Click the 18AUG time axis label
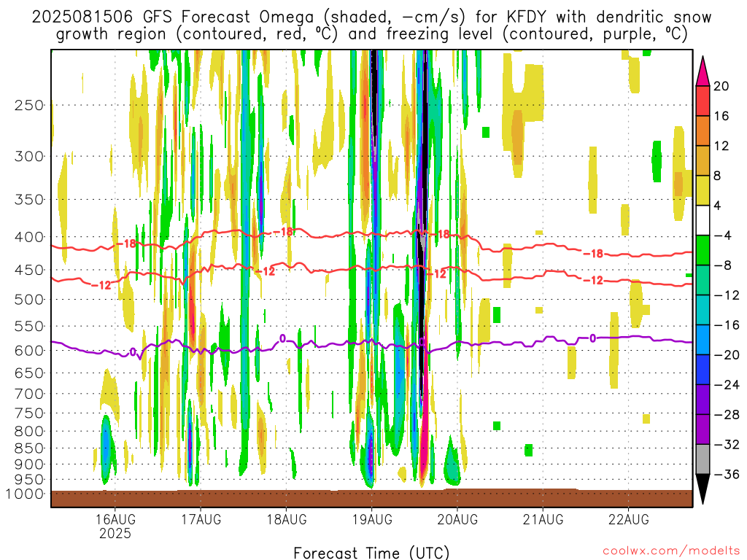The width and height of the screenshot is (747, 560). tap(286, 519)
